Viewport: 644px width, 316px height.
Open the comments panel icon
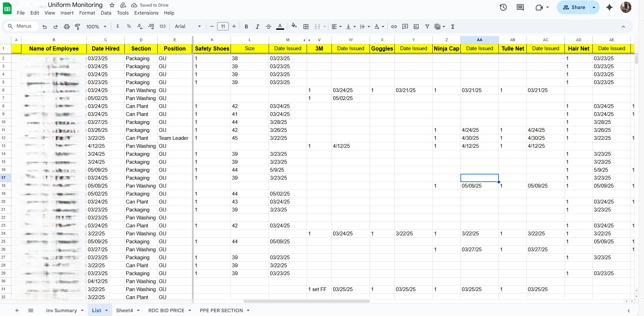coord(520,7)
